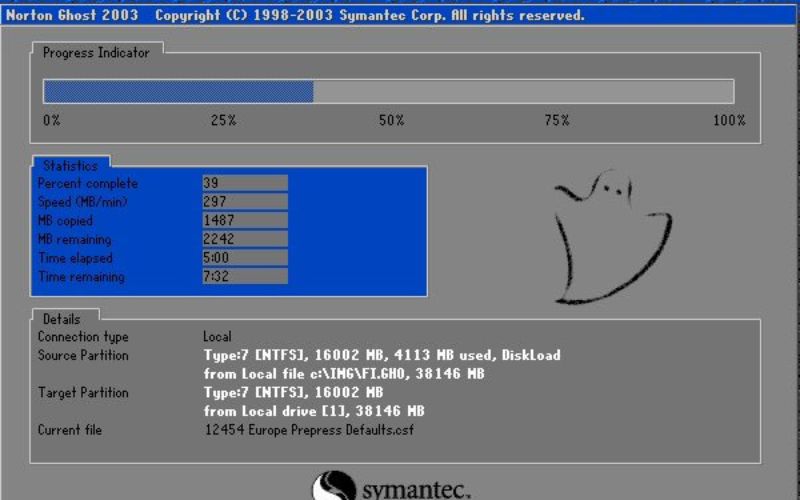Click the 25% progress scale mark
800x500 pixels.
tap(223, 120)
